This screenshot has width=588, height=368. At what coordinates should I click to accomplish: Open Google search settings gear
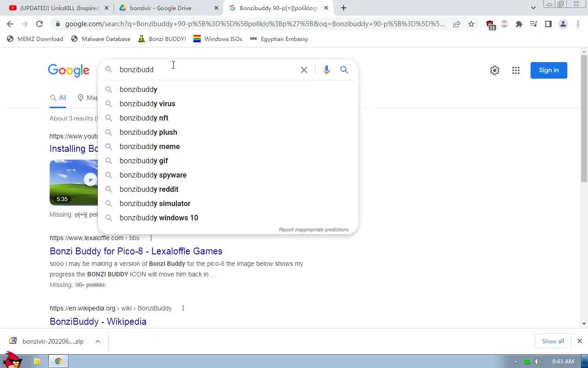pos(495,70)
